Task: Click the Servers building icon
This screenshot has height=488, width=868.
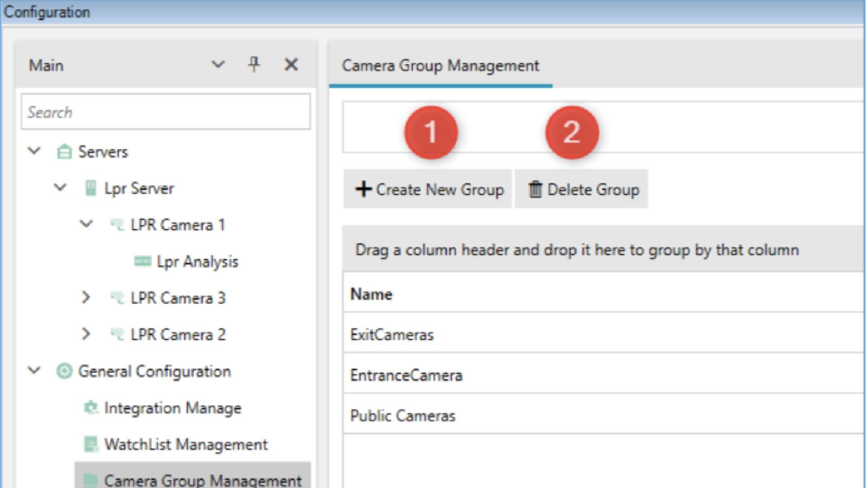Action: coord(64,152)
